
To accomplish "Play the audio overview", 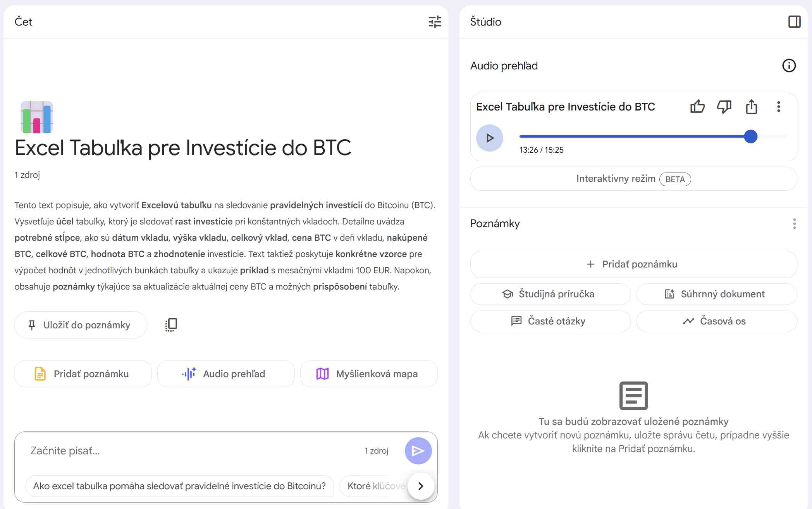I will tap(490, 138).
